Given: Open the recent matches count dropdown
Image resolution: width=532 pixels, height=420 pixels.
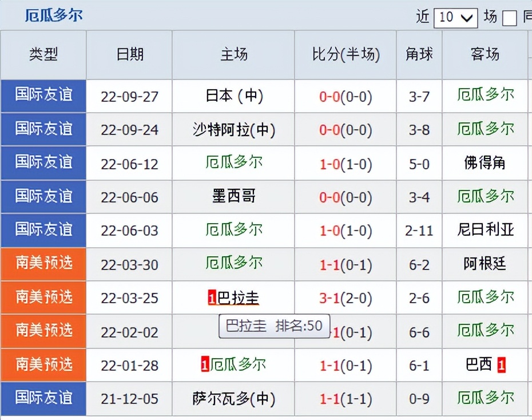Looking at the screenshot, I should 455,18.
